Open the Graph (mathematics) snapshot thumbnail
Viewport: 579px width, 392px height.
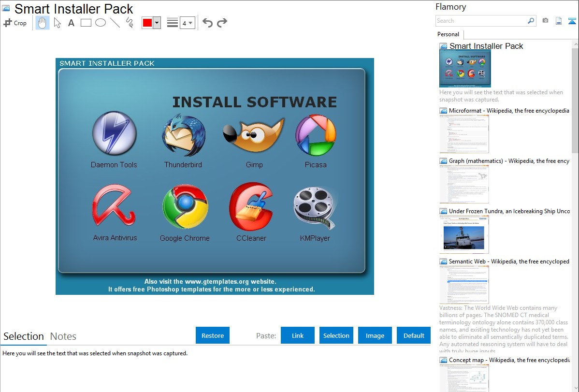coord(464,184)
